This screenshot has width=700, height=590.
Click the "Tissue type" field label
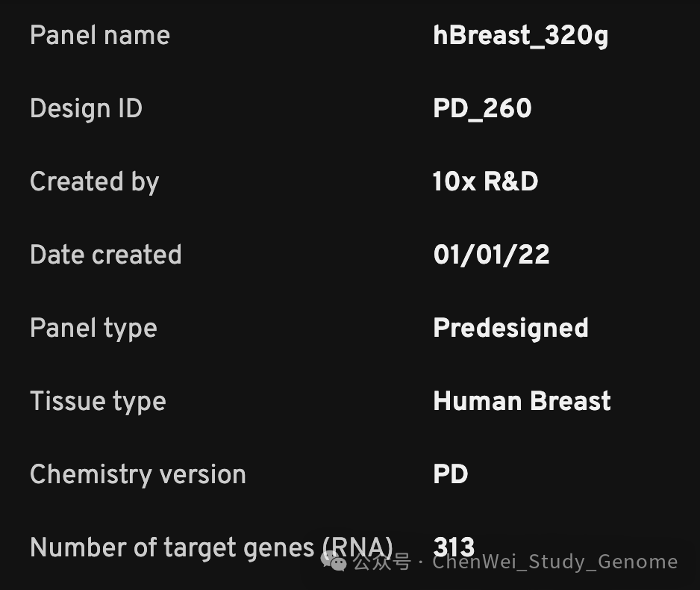98,401
